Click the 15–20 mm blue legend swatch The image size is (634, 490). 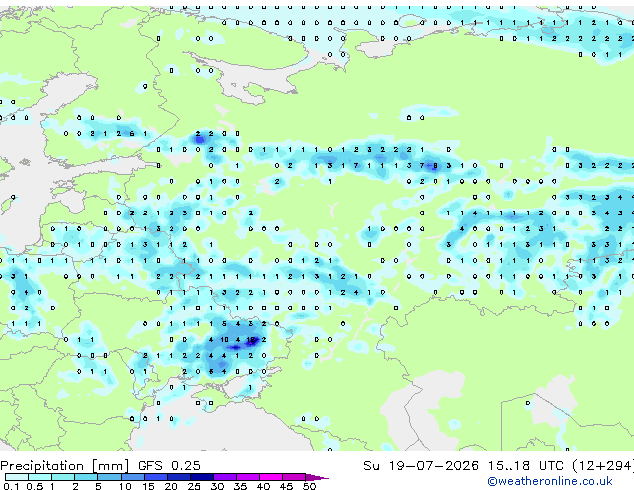155,477
